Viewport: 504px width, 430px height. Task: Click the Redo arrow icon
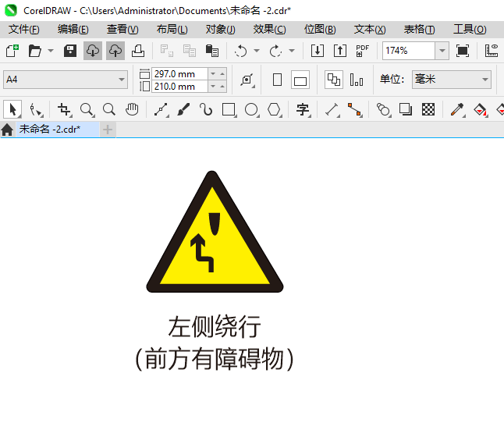tap(275, 51)
